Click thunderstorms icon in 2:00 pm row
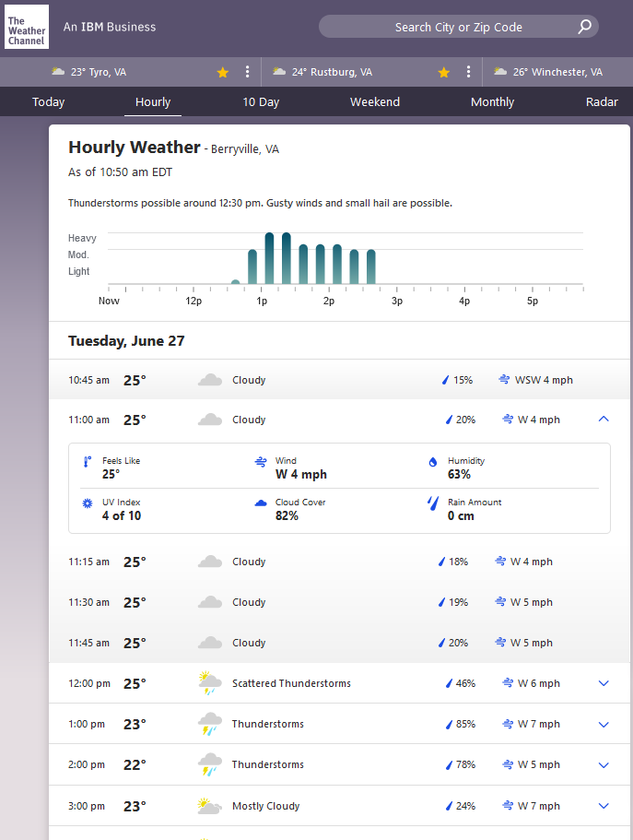This screenshot has height=840, width=633. tap(210, 764)
